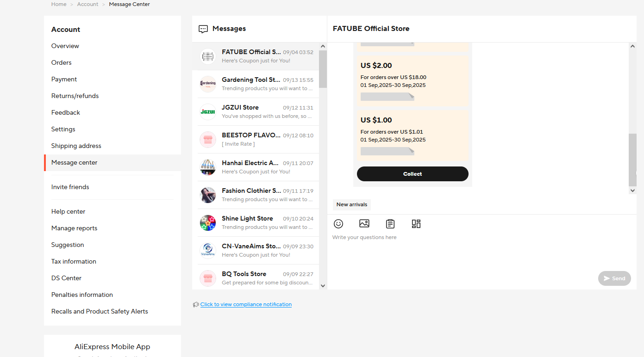Screen dimensions: 644x357
Task: Open the emoji picker icon
Action: tap(338, 224)
